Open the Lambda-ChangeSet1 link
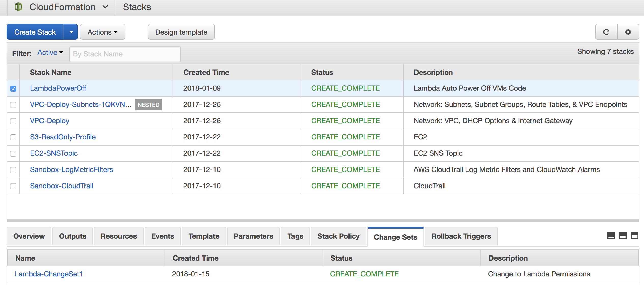 pos(49,274)
